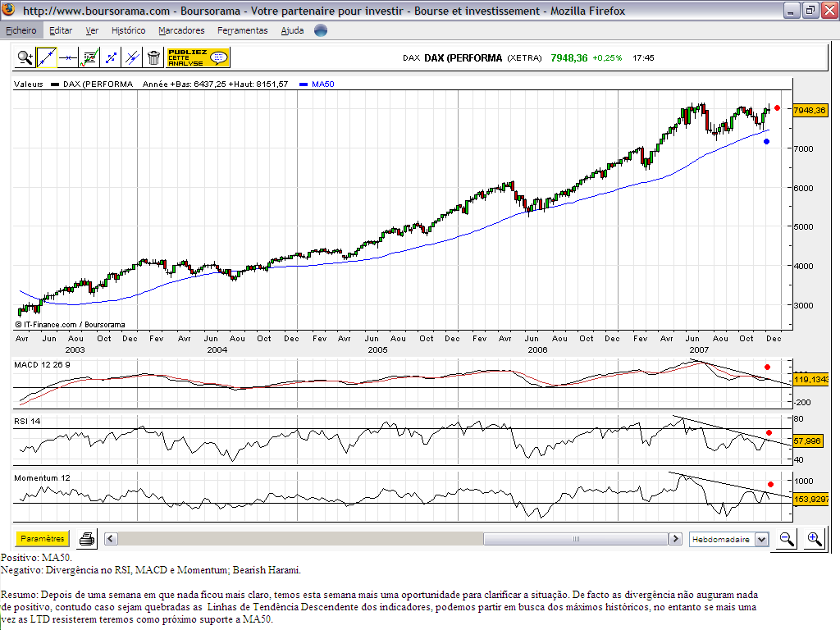Screen dimensions: 840x630
Task: Click the red dot in Momentum panel
Action: coord(771,484)
